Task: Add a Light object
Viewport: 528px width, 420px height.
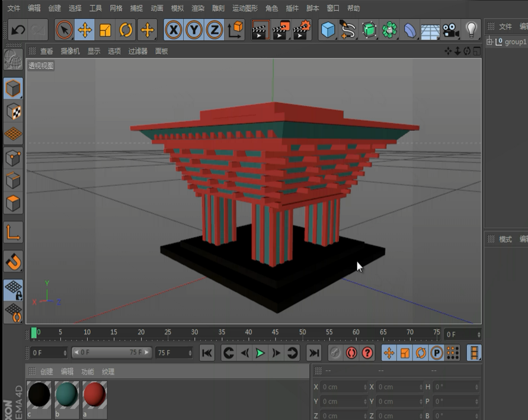Action: (471, 30)
